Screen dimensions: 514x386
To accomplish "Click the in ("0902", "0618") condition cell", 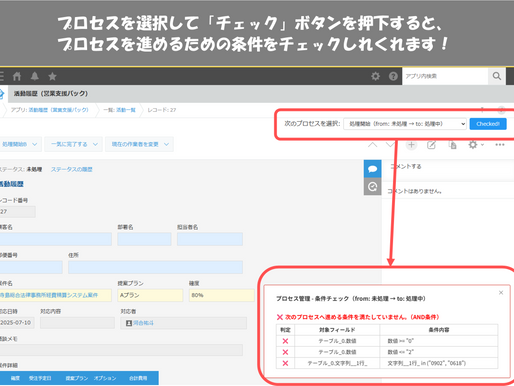I will tap(439, 363).
